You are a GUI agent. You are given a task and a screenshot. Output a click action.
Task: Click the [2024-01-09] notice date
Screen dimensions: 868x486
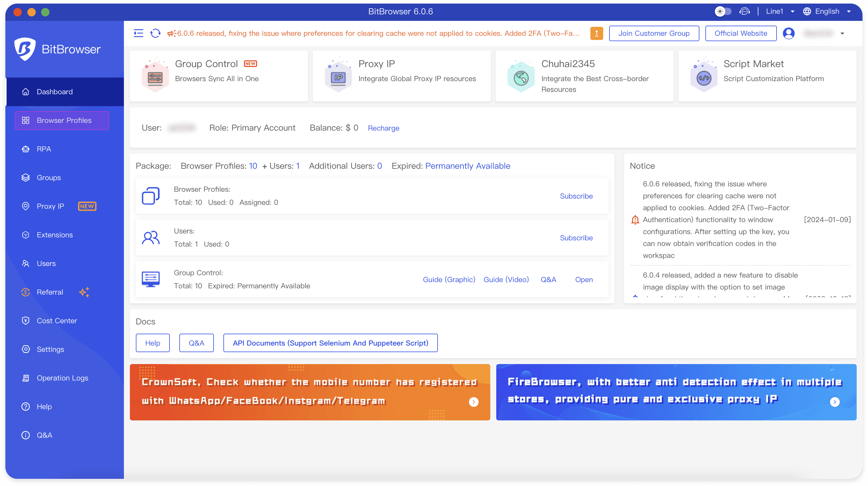pos(827,219)
